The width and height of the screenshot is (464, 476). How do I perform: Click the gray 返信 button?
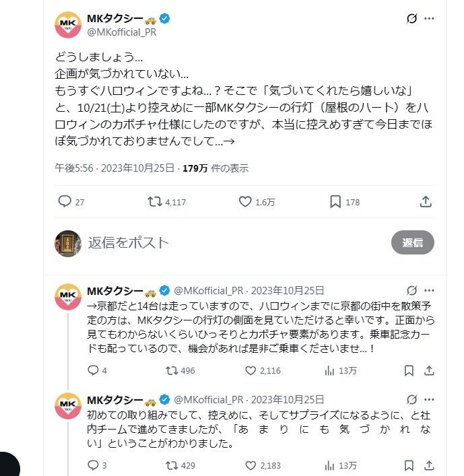point(412,242)
